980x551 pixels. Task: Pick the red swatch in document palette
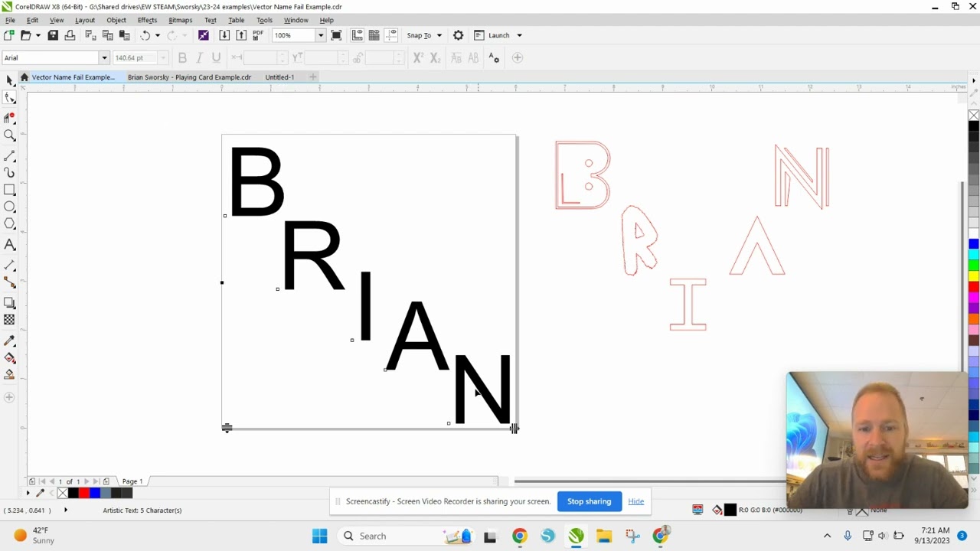click(x=83, y=493)
